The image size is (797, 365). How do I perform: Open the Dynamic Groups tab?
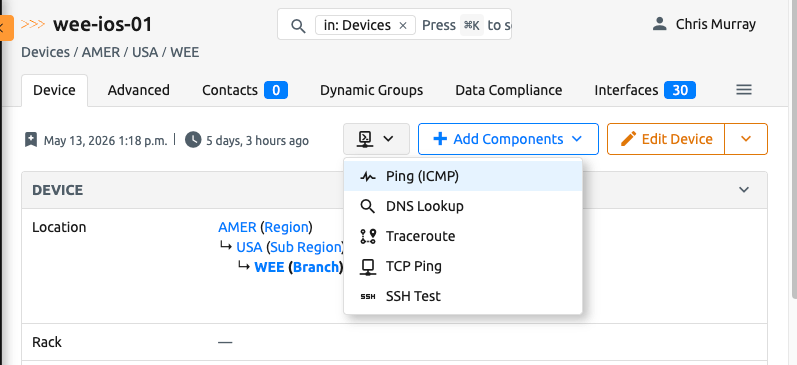coord(372,90)
